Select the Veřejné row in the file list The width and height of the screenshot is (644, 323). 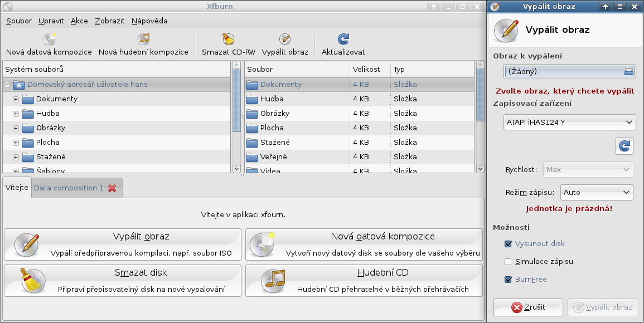[360, 157]
